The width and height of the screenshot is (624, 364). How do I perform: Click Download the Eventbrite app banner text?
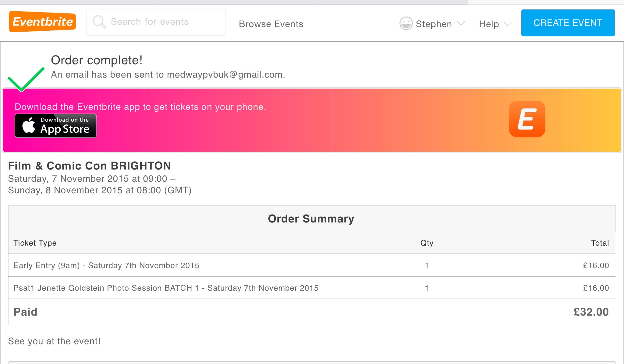coord(140,107)
